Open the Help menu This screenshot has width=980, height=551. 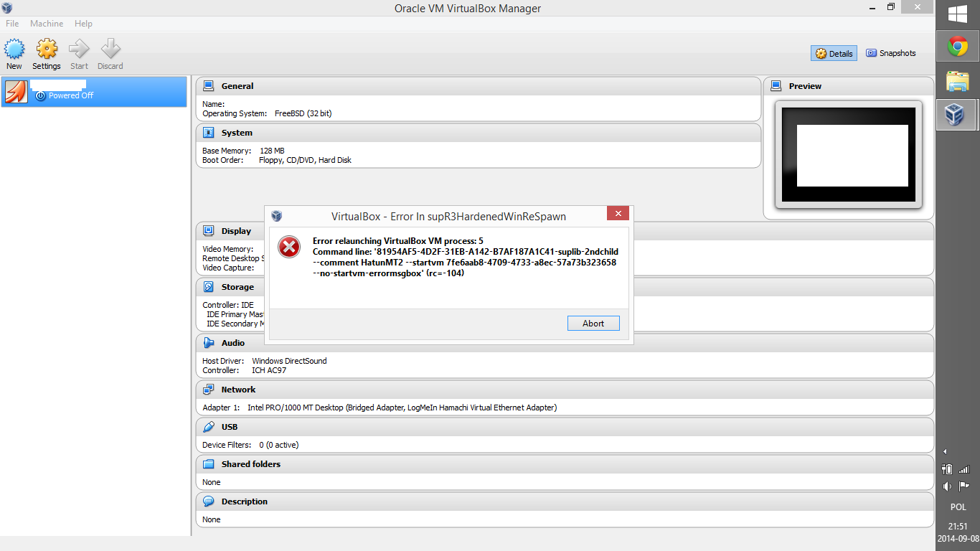coord(83,24)
